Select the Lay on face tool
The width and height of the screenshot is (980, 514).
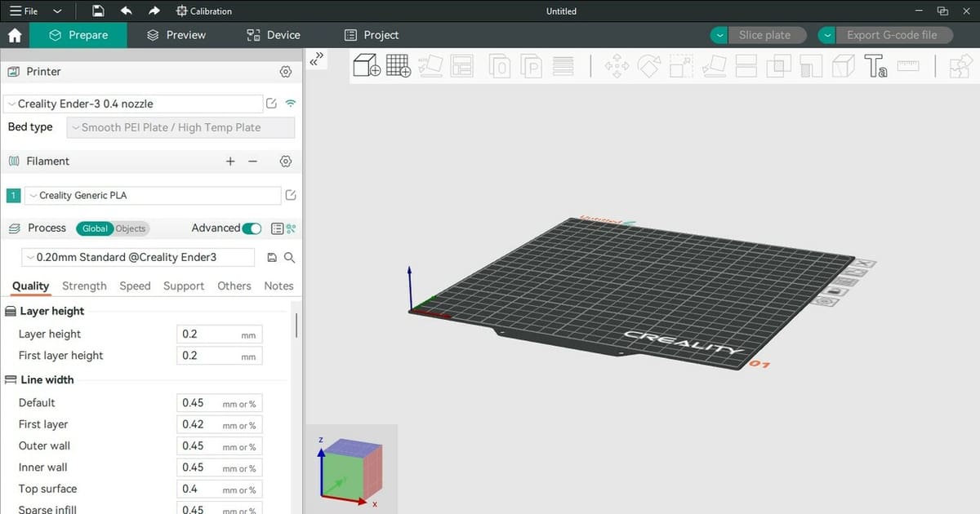tap(714, 66)
